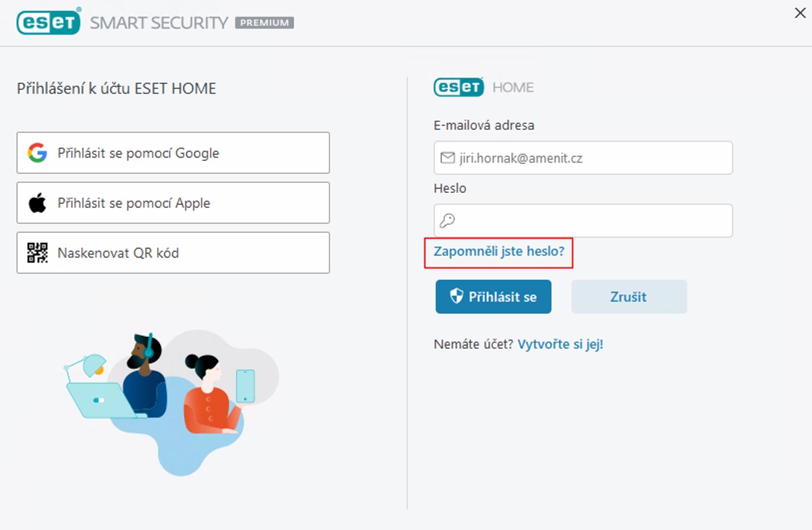The image size is (812, 530).
Task: Click into the Heslo password field
Action: [x=583, y=220]
